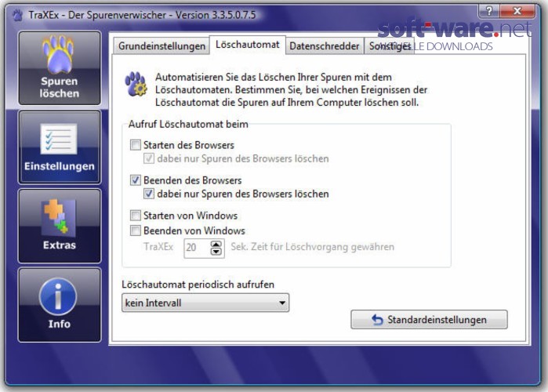Open the Spuren löschen paw section
Image resolution: width=548 pixels, height=392 pixels.
click(x=60, y=67)
